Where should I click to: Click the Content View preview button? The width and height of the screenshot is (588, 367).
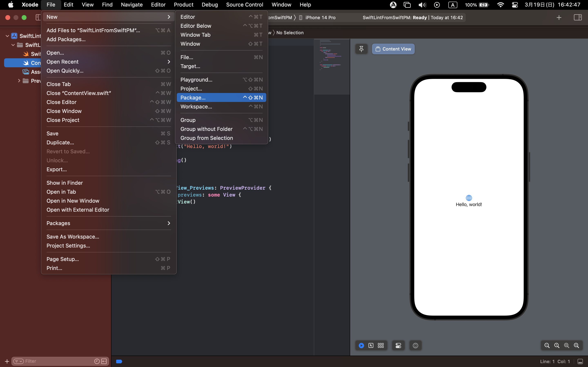pyautogui.click(x=393, y=49)
